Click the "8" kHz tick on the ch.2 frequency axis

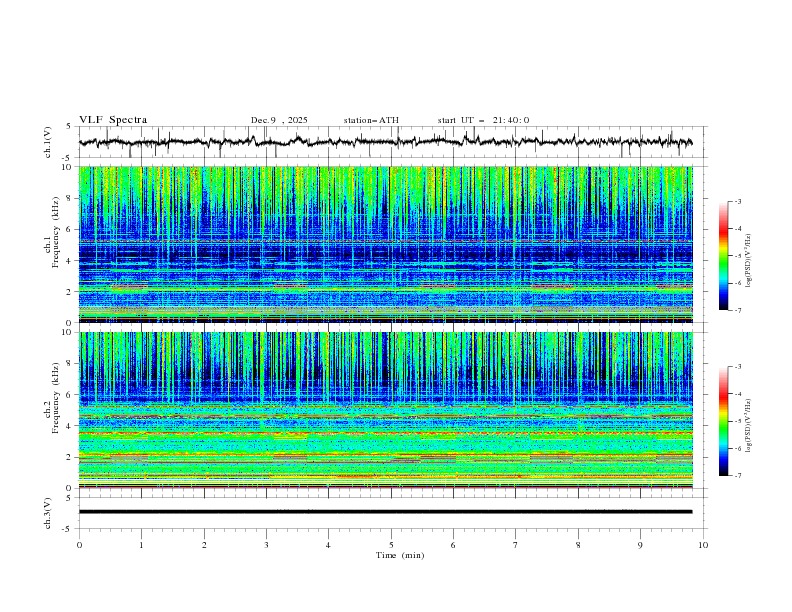[71, 364]
